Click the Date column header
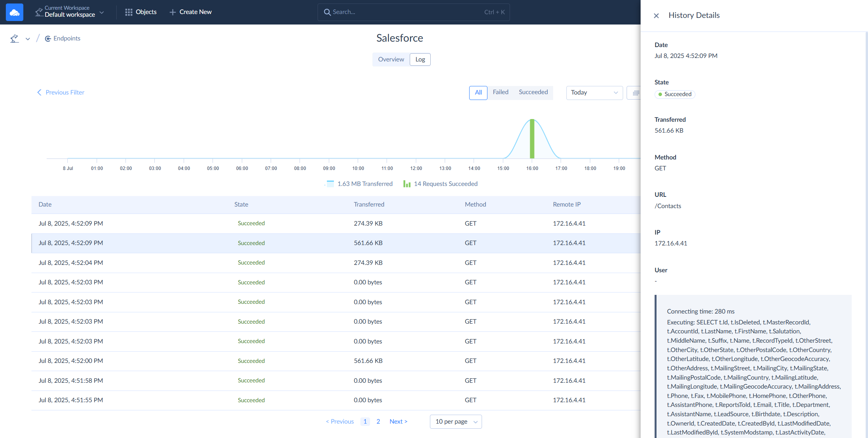The width and height of the screenshot is (868, 438). coord(45,205)
